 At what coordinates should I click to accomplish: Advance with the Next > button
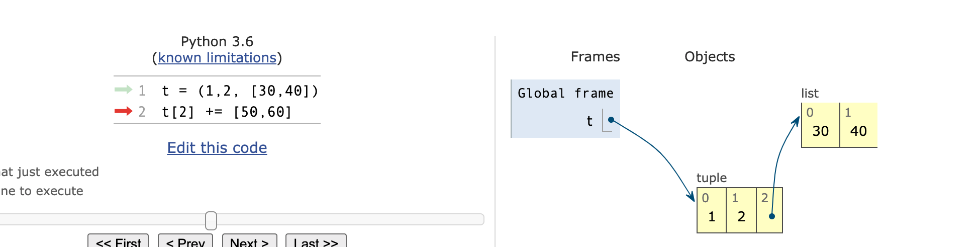point(249,241)
